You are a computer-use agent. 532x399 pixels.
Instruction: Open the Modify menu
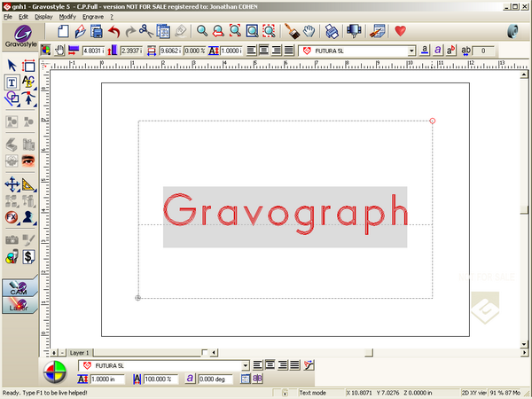point(67,17)
